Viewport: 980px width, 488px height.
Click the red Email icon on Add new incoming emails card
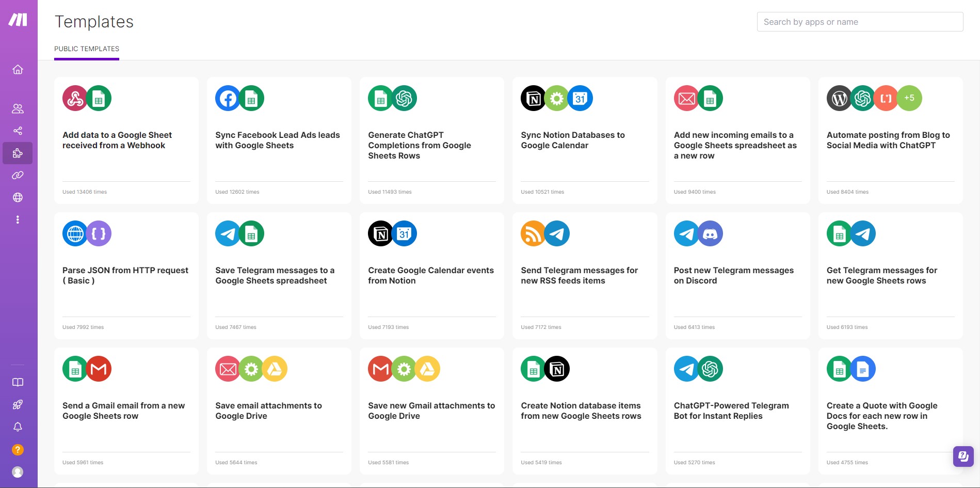tap(687, 98)
